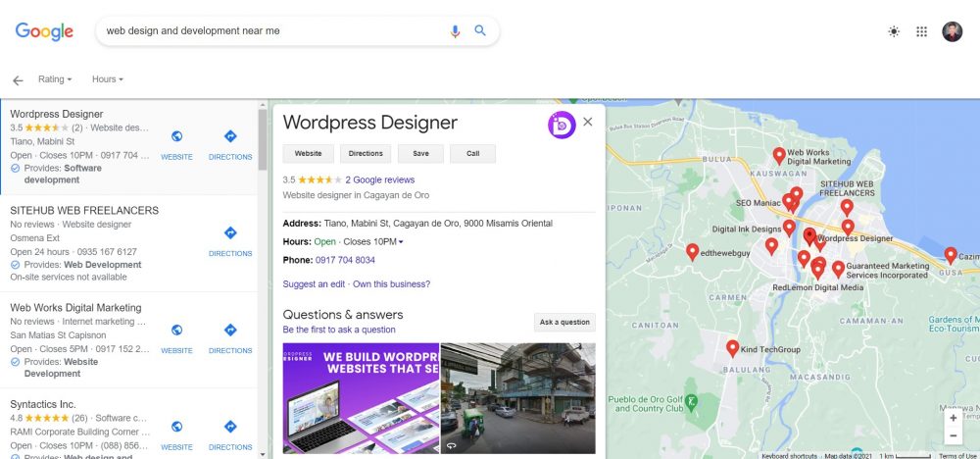Open the WordPress websites promo photo
Screen dimensions: 980x459
[x=361, y=398]
